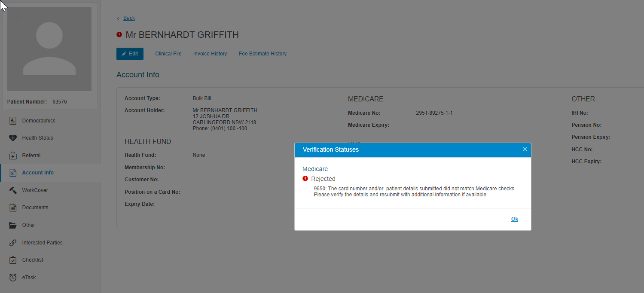
Task: Click the patient photo placeholder
Action: click(x=49, y=49)
